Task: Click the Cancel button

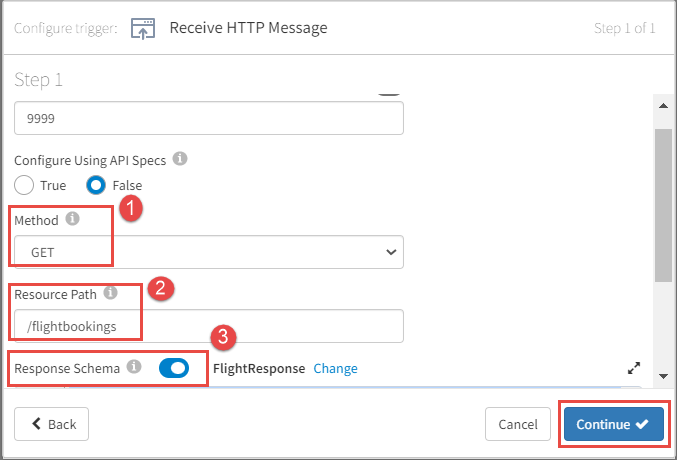Action: pyautogui.click(x=518, y=424)
